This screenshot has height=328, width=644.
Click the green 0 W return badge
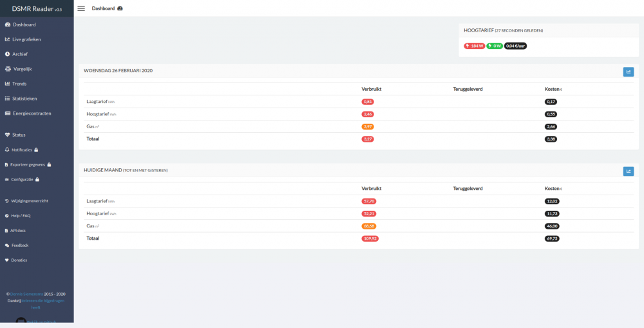[495, 46]
